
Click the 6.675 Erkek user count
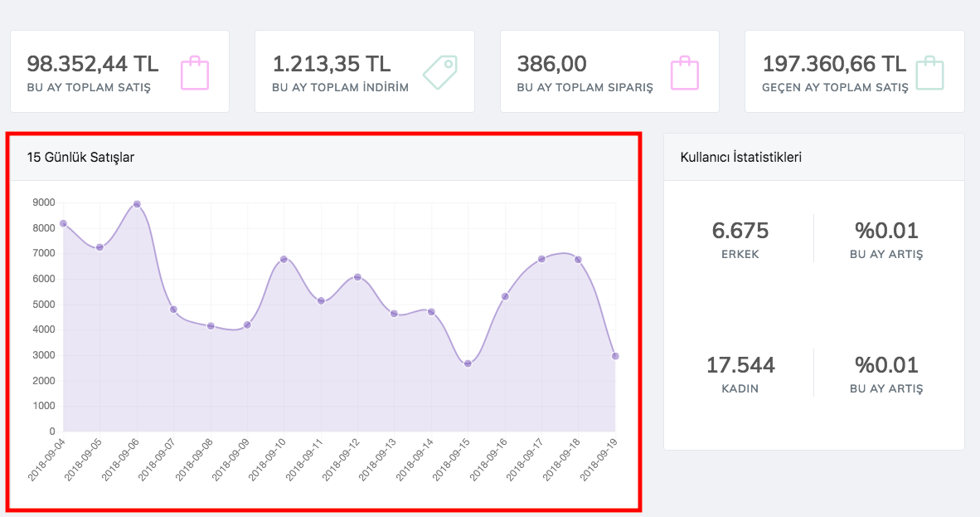click(x=740, y=231)
